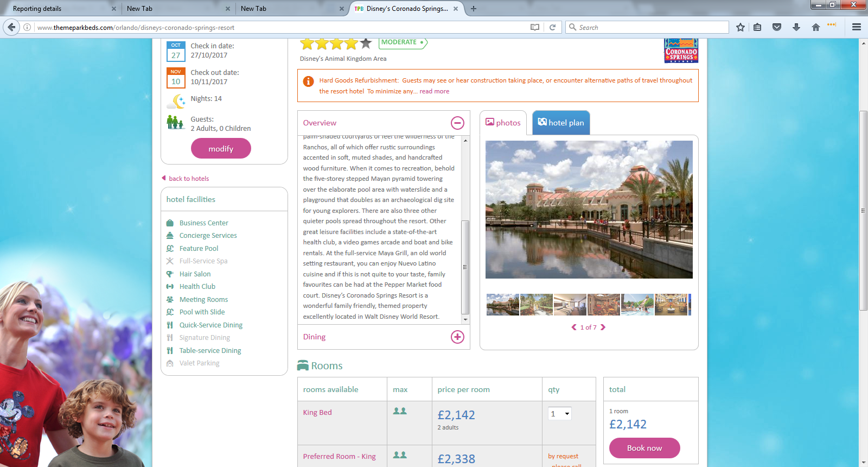Click the Rooms bed icon heading
The image size is (868, 467).
[303, 365]
